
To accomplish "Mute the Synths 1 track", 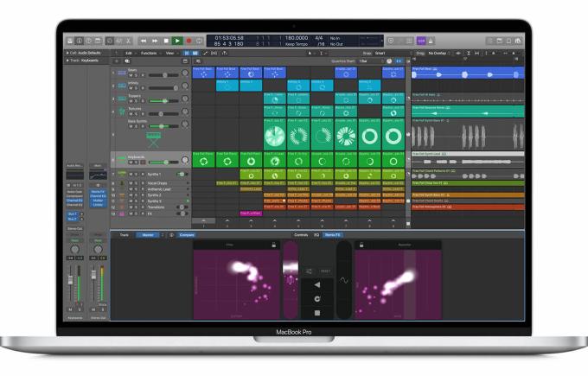I will 131,175.
